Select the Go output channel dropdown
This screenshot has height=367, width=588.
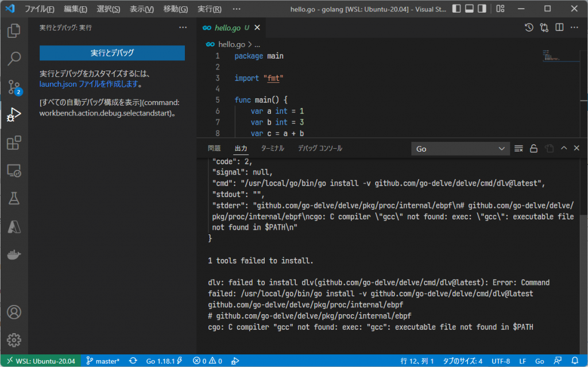[460, 149]
